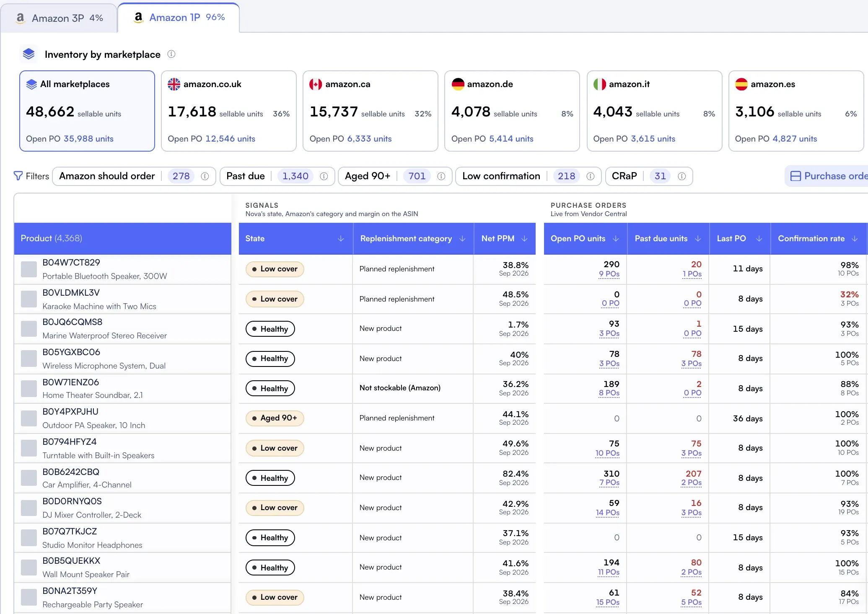The image size is (868, 614).
Task: Click info icon beside Inventory by marketplace
Action: (171, 54)
